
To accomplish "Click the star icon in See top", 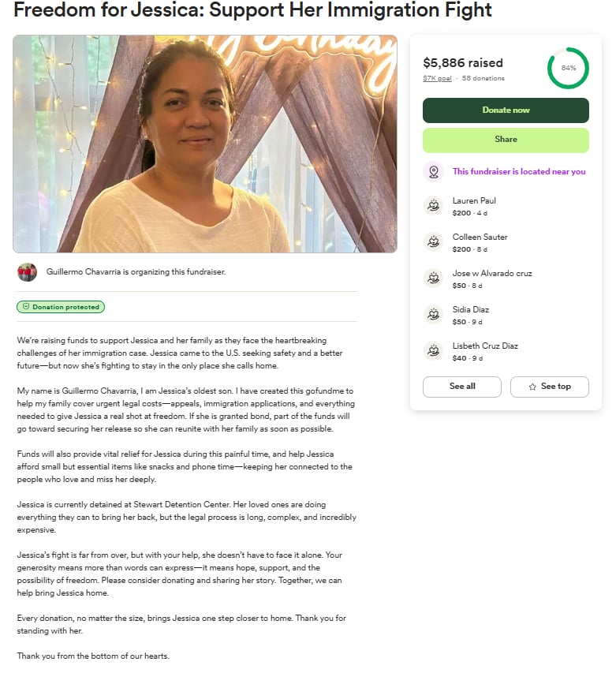I will (532, 387).
